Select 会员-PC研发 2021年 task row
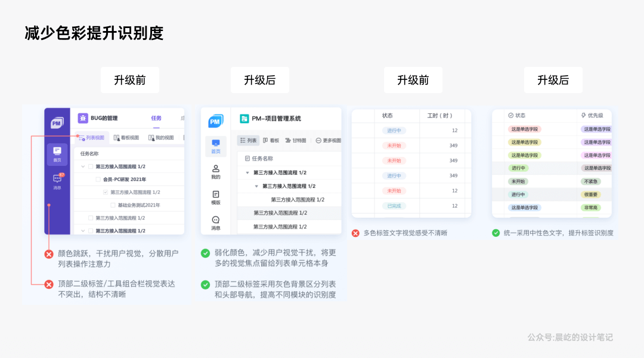This screenshot has width=644, height=358. coord(129,179)
